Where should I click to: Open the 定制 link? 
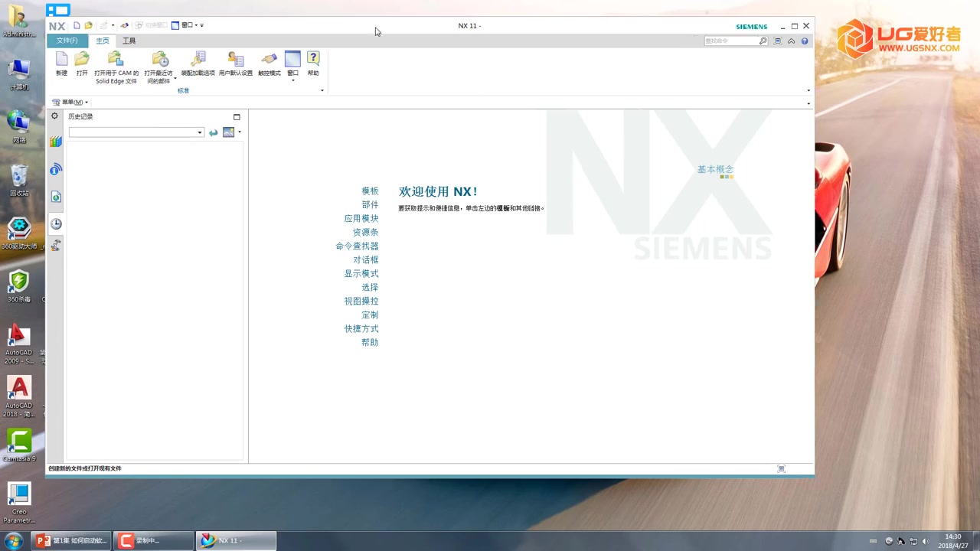pos(370,315)
